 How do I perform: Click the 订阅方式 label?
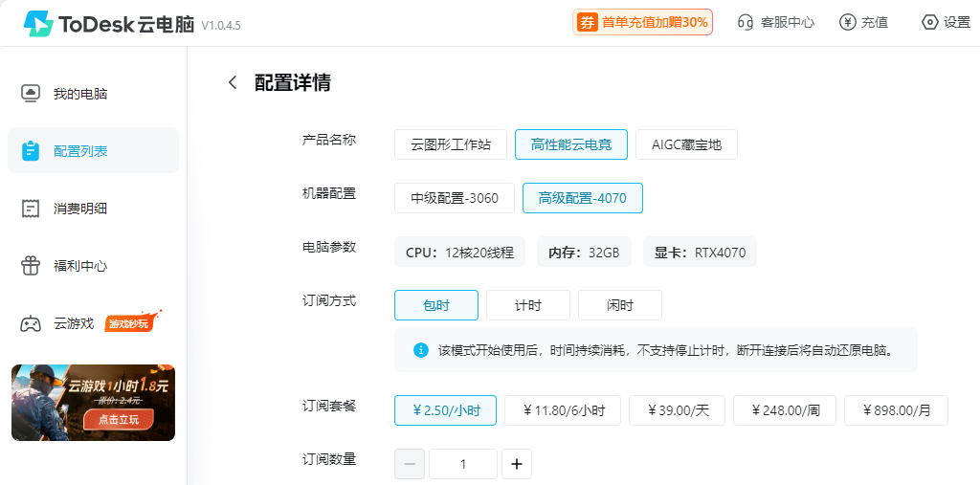pyautogui.click(x=329, y=300)
